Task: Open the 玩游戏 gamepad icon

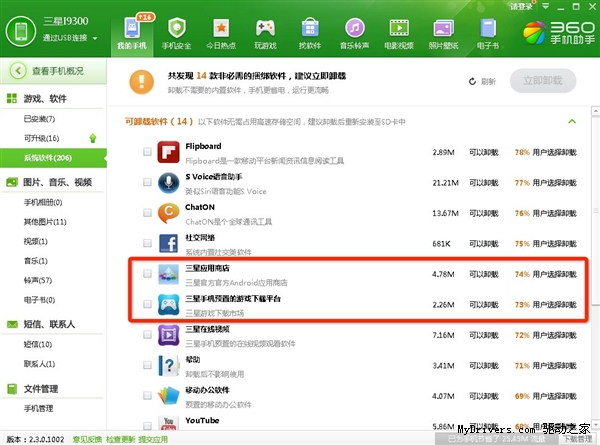Action: tap(265, 28)
